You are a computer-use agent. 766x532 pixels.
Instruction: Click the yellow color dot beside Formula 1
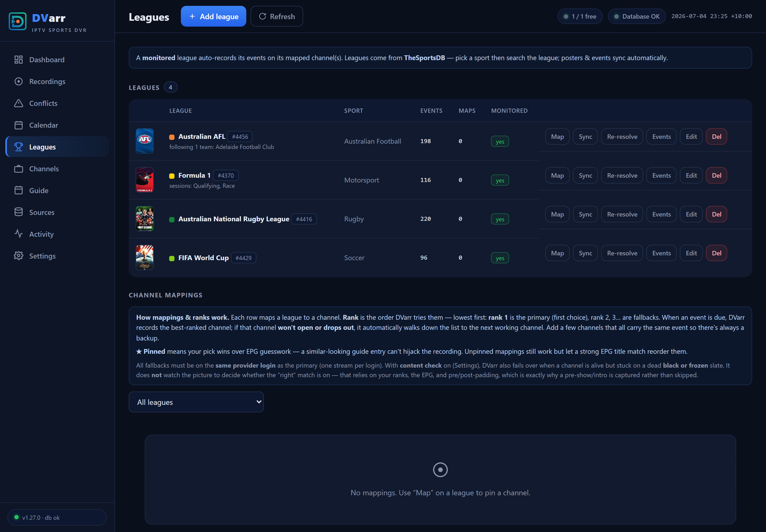(x=172, y=176)
